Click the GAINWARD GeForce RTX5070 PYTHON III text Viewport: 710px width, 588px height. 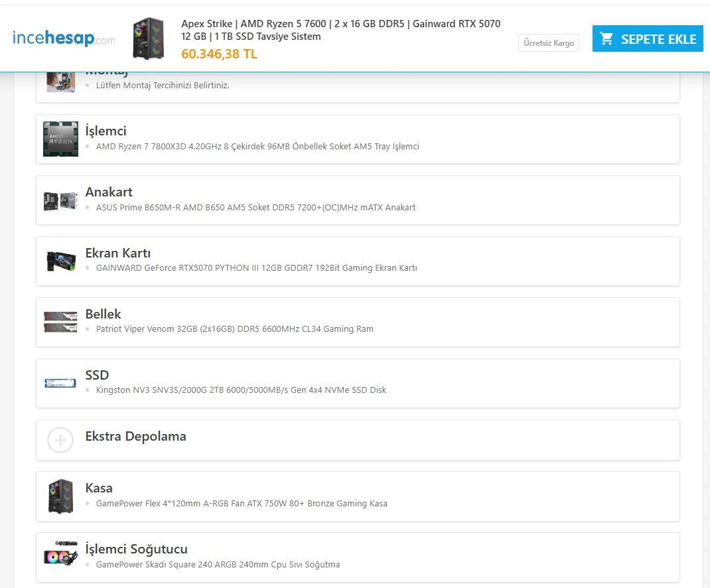(x=257, y=267)
